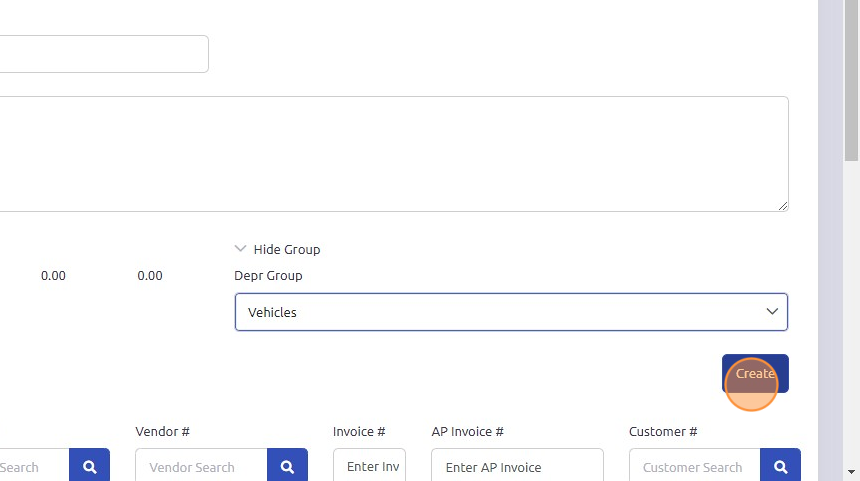Click the scrollbar down arrow
Viewport: 860px width, 481px height.
coord(851,472)
